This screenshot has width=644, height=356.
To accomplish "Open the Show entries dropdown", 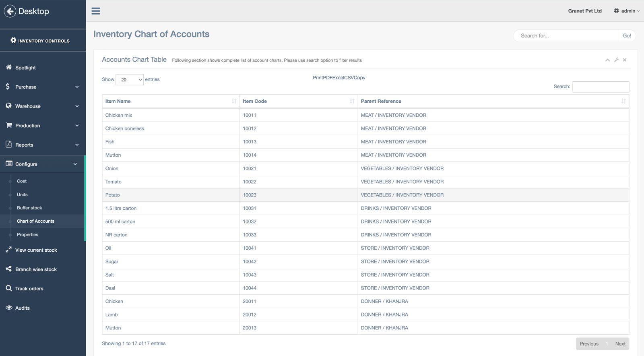I will pos(130,80).
